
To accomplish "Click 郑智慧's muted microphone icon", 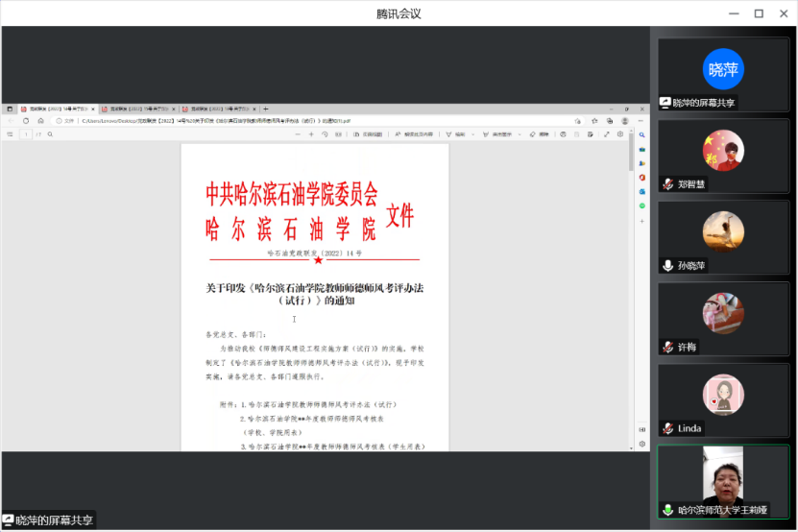I will coord(667,184).
